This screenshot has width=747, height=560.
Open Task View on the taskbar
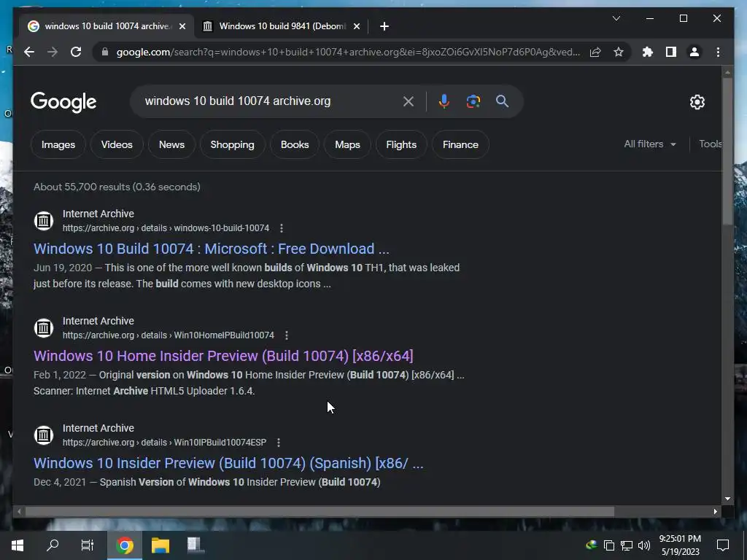click(88, 545)
